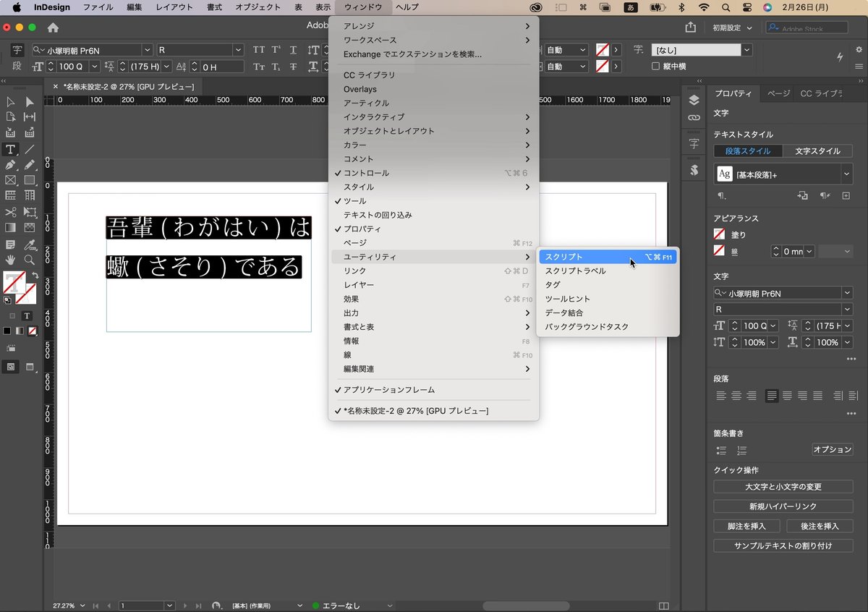Open the page number dropdown at bottom
This screenshot has width=868, height=612.
point(169,605)
